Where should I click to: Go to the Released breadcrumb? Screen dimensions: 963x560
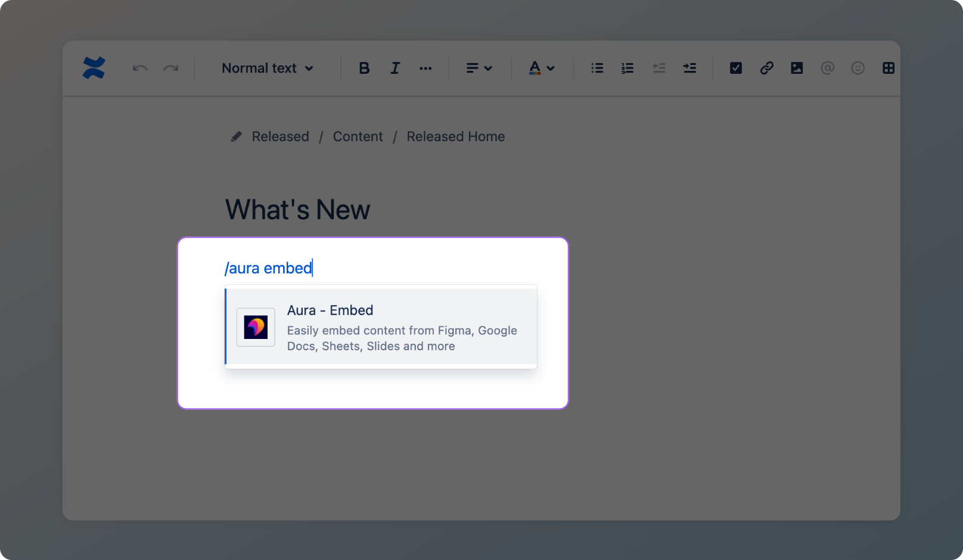coord(281,137)
